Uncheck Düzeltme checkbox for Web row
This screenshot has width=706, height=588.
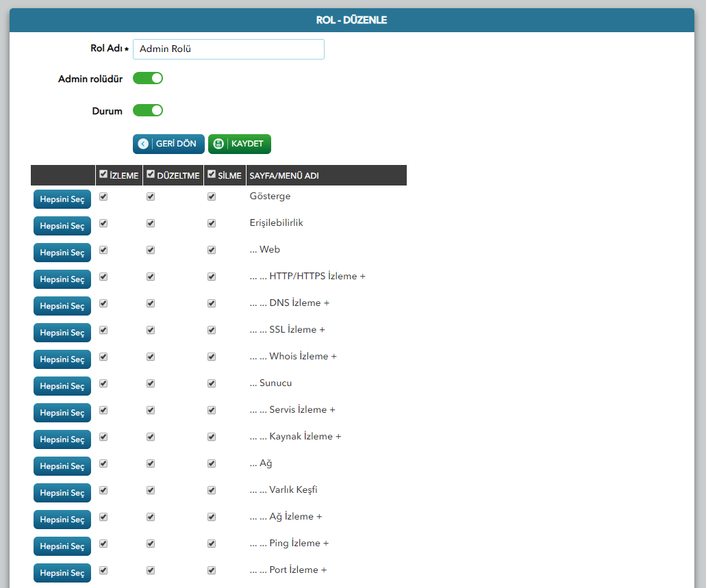pyautogui.click(x=151, y=250)
